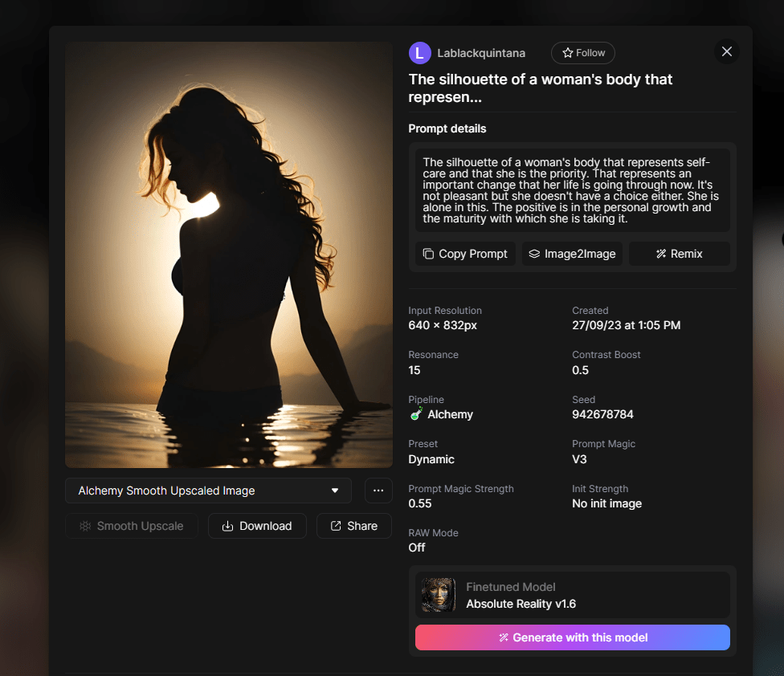Viewport: 784px width, 676px height.
Task: Share the image
Action: tap(353, 526)
